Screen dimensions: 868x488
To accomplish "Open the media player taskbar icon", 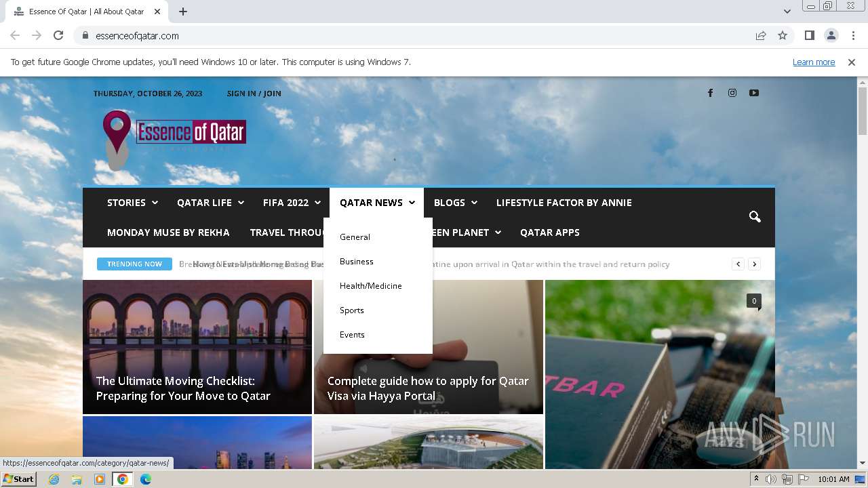I will pyautogui.click(x=100, y=479).
